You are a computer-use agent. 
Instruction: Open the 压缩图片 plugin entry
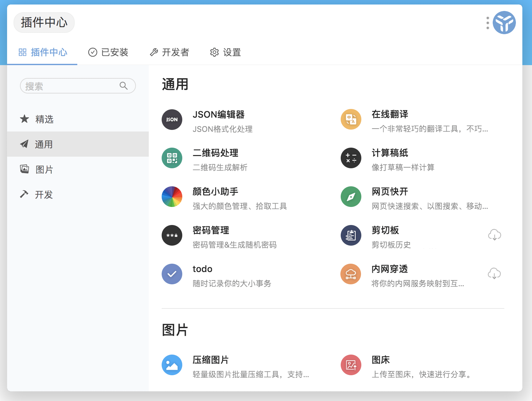211,360
